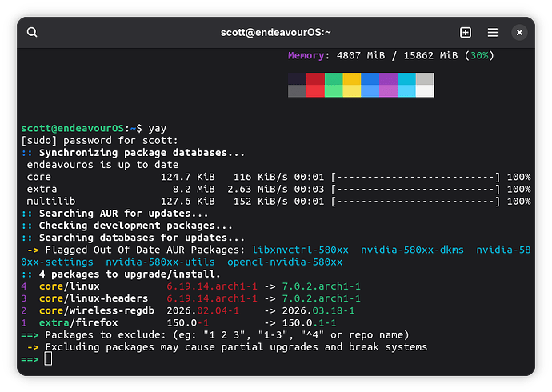Image resolution: width=552 pixels, height=392 pixels.
Task: Click firefox new version 150.0.1-1
Action: coord(309,322)
